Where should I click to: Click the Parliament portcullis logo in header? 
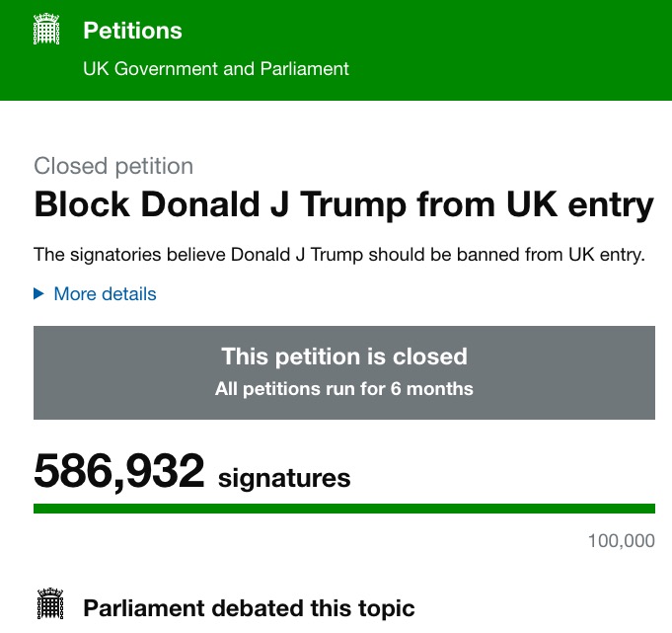tap(46, 30)
